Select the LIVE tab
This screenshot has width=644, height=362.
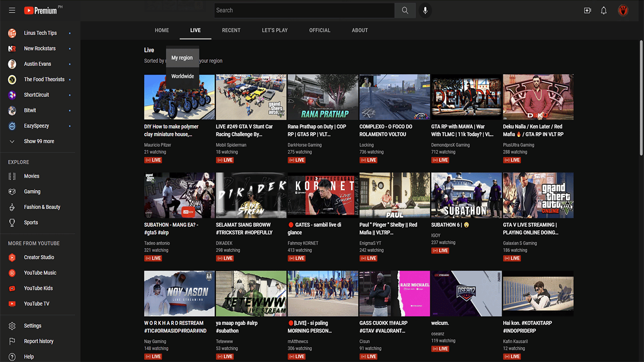coord(196,31)
